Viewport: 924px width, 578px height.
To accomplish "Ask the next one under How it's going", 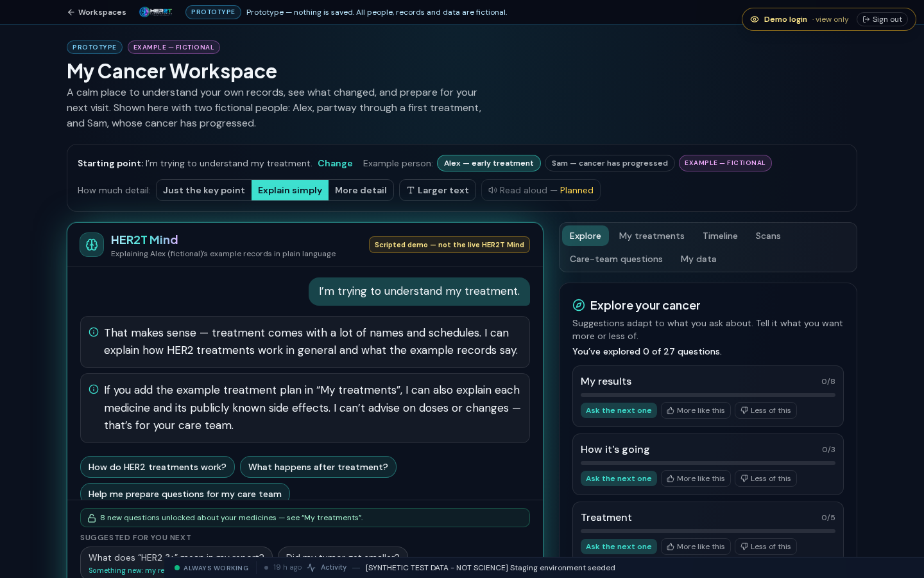I will (x=619, y=478).
